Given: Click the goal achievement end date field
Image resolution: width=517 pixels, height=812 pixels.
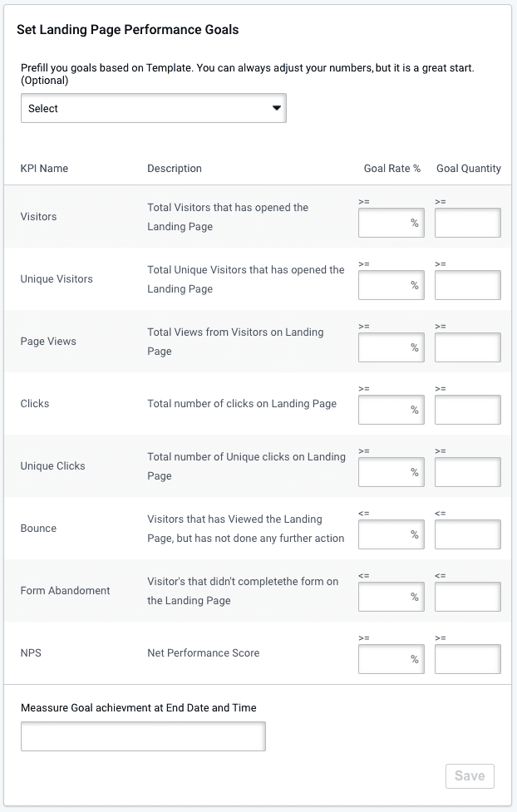Looking at the screenshot, I should tap(142, 736).
